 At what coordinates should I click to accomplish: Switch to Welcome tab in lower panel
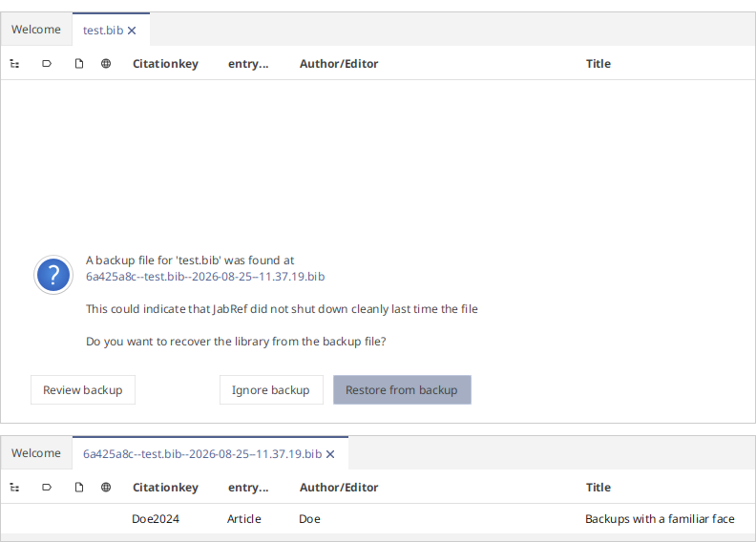point(36,453)
